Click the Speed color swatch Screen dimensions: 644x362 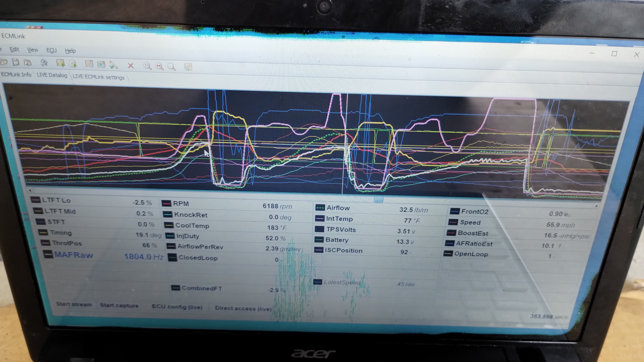[453, 222]
